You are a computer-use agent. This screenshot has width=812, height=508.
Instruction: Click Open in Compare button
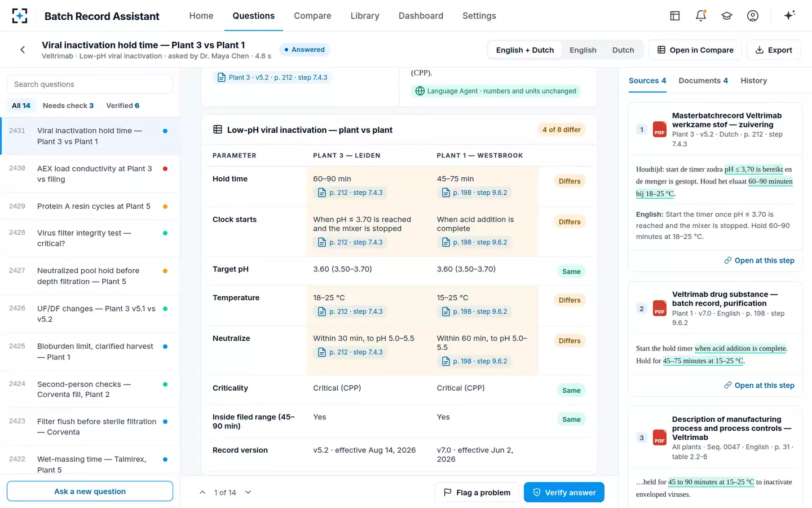click(695, 50)
